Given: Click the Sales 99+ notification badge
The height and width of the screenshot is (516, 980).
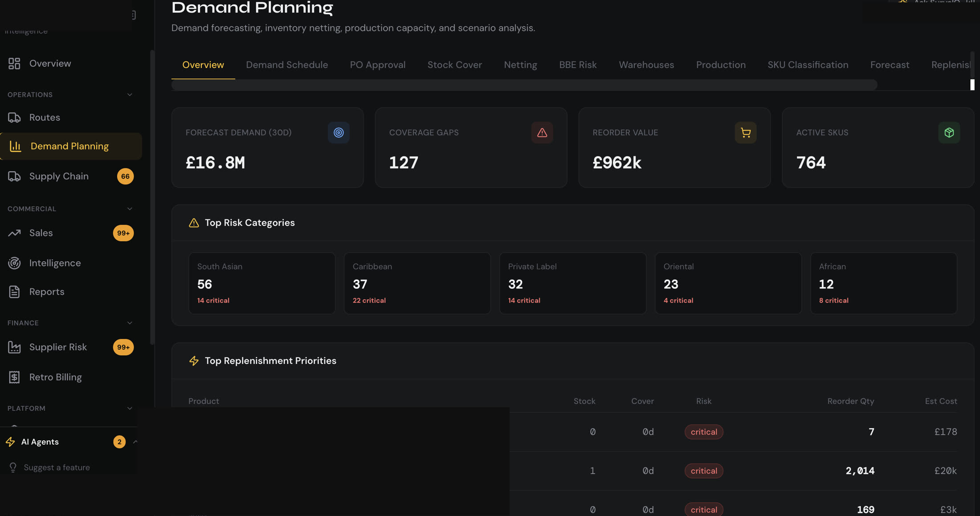Looking at the screenshot, I should click(x=123, y=233).
